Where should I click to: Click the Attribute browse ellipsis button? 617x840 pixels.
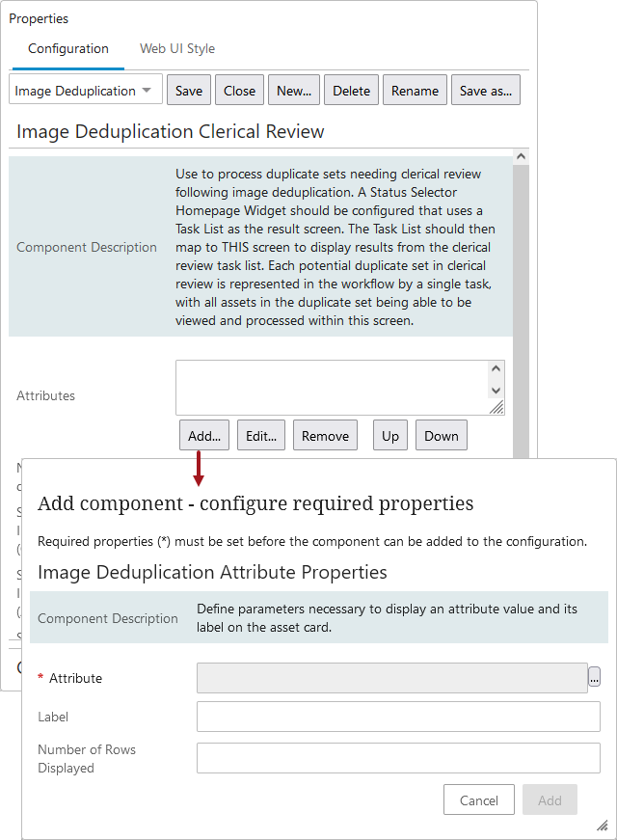tap(595, 678)
